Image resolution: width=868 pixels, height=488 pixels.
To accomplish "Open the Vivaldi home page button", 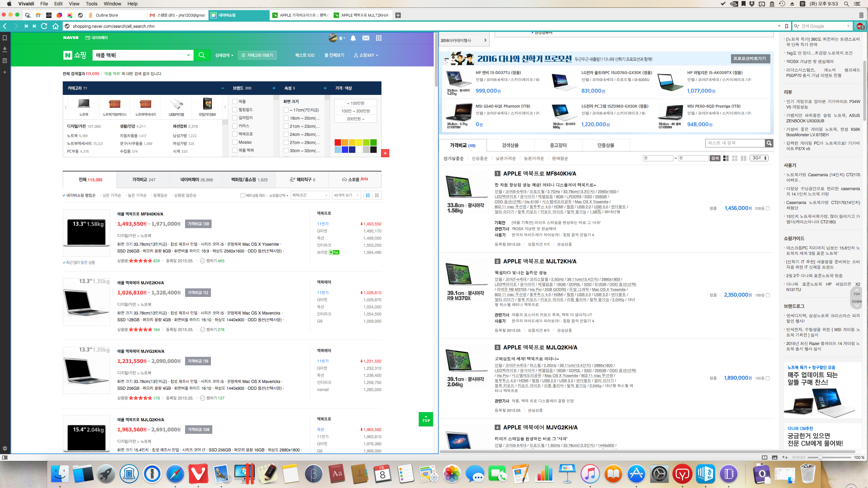I will click(x=56, y=26).
